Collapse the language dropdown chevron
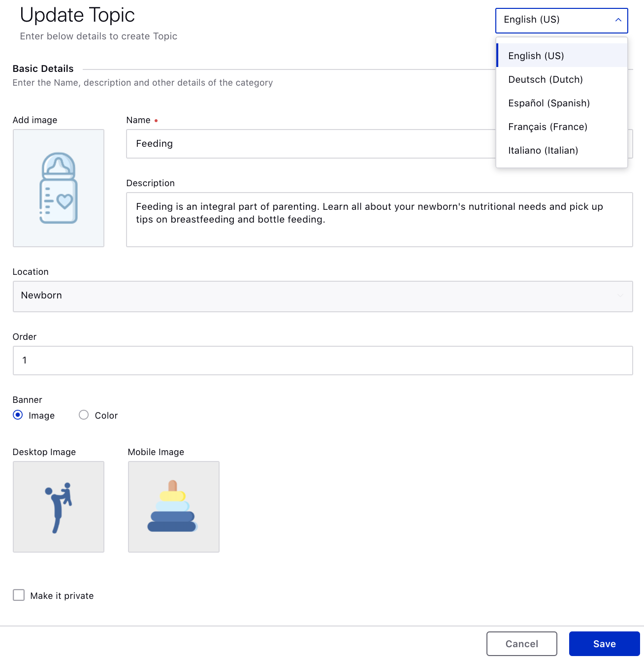 click(x=618, y=20)
